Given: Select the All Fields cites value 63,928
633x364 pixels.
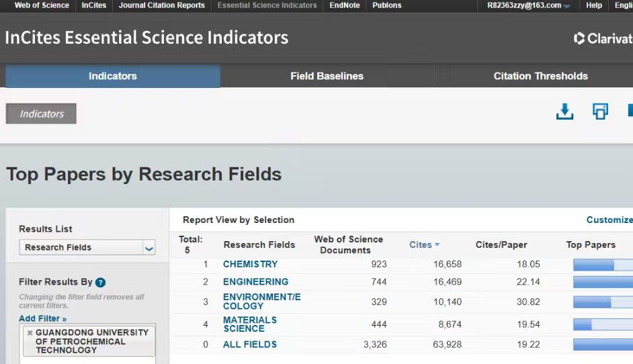Looking at the screenshot, I should click(448, 345).
